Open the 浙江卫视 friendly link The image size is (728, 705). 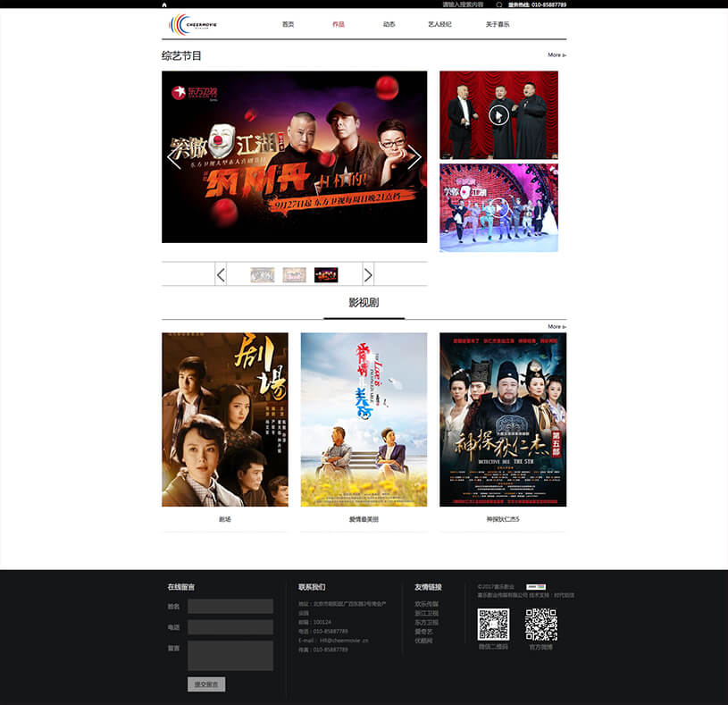[427, 614]
